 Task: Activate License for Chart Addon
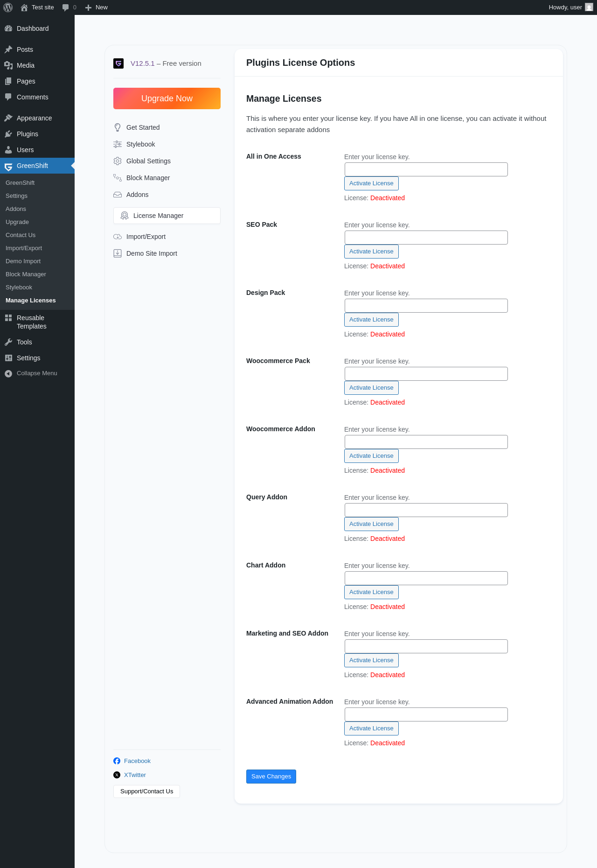pos(371,592)
